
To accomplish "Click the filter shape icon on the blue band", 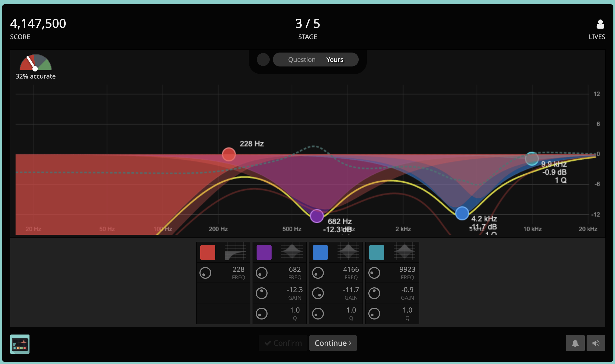I will (x=349, y=252).
